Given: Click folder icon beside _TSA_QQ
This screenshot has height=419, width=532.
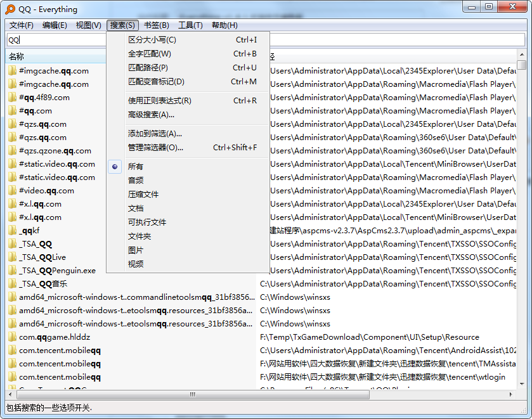Looking at the screenshot, I should click(12, 243).
